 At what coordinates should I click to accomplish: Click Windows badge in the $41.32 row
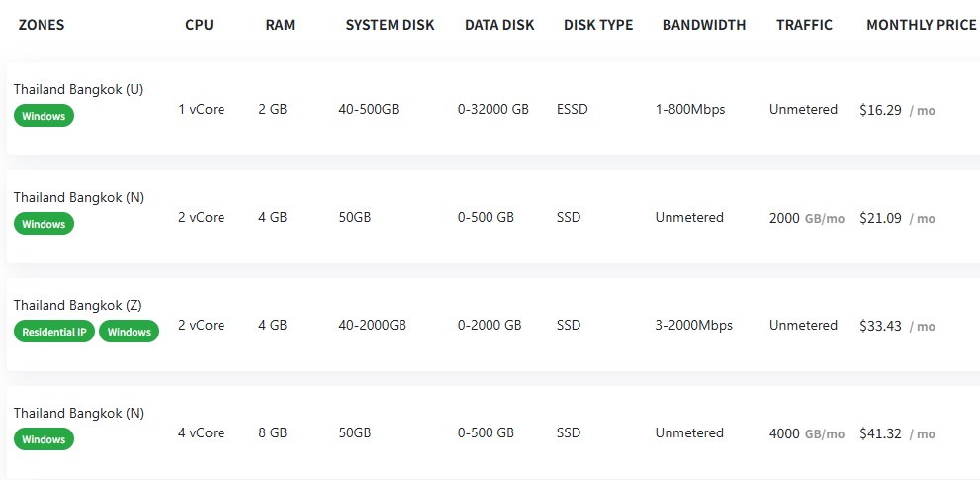coord(44,439)
